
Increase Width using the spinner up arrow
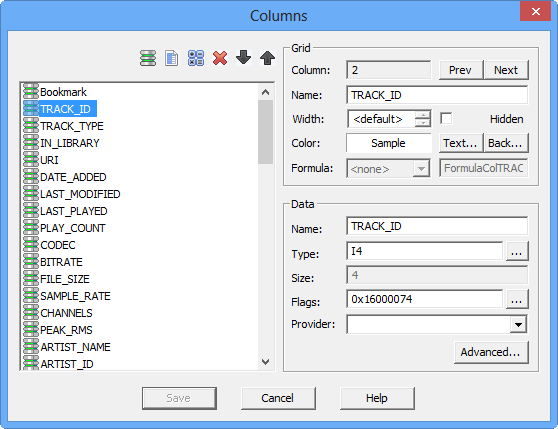(x=423, y=115)
